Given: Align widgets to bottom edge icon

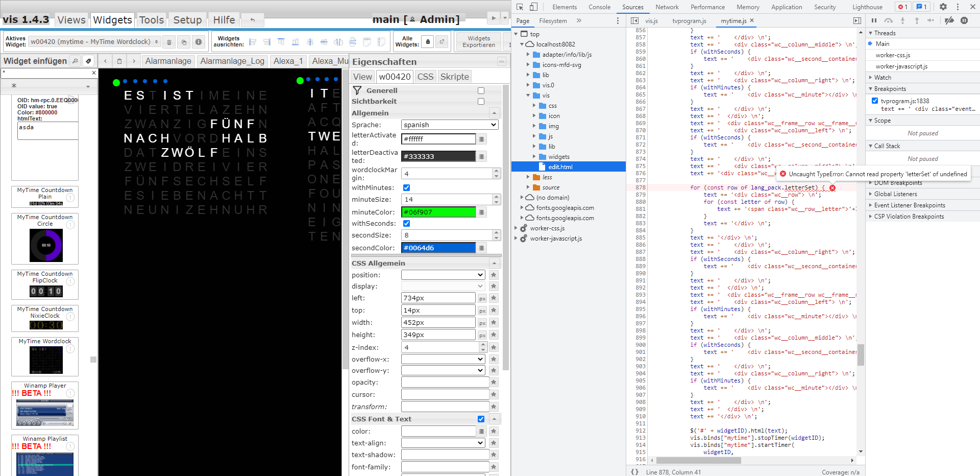Looking at the screenshot, I should (x=296, y=42).
